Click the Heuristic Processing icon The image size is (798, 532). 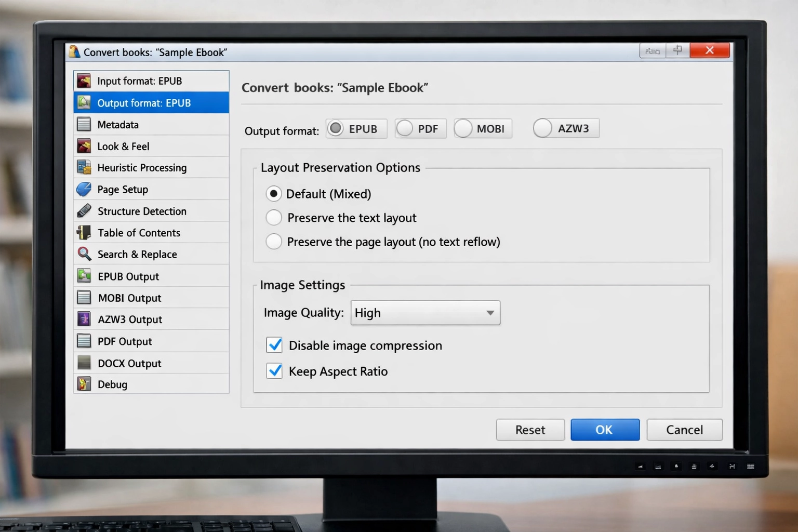[84, 167]
